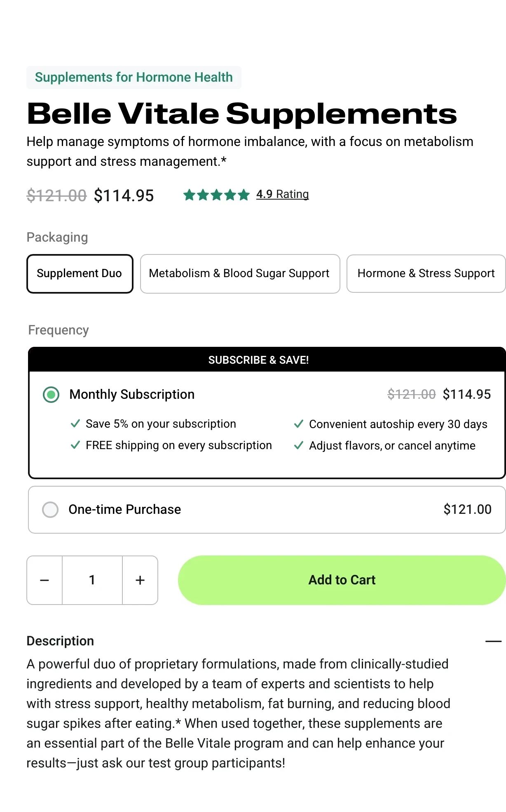Click the quantity input field
506x812 pixels.
92,580
